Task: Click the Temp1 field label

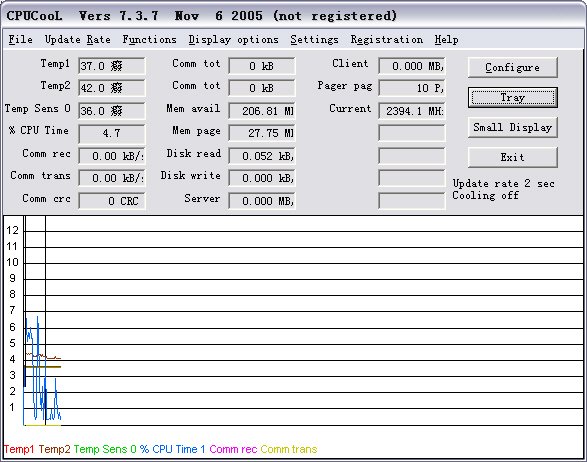Action: (55, 64)
